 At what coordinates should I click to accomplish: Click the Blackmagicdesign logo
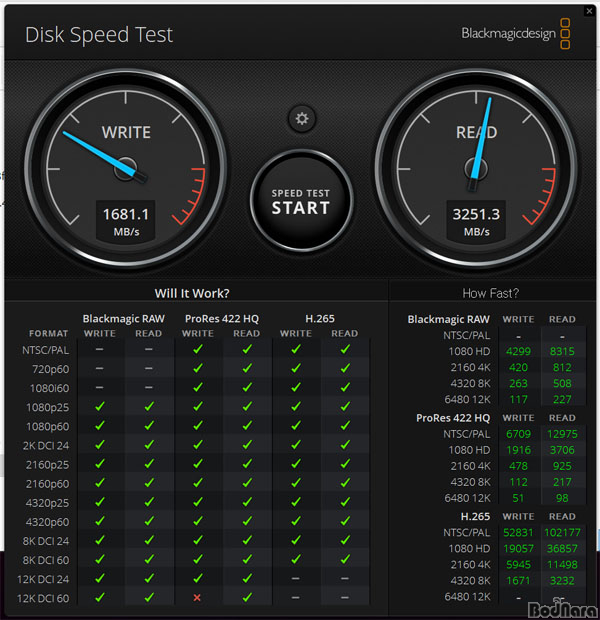[x=516, y=34]
